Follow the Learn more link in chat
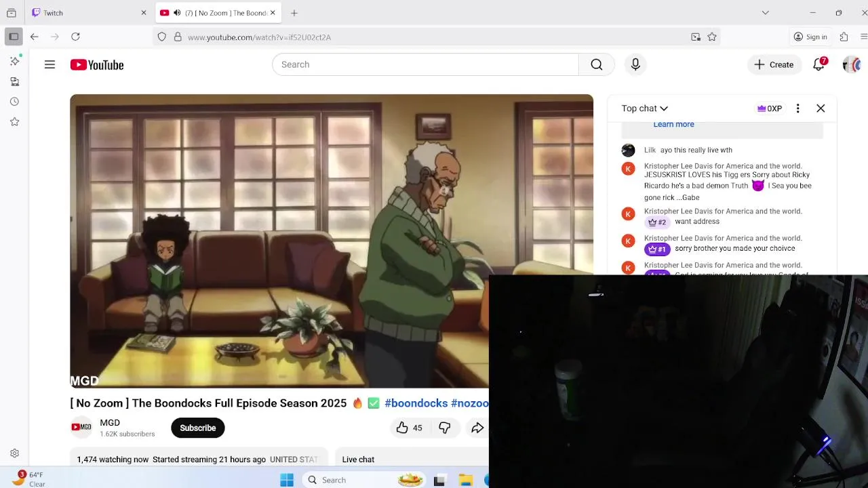The width and height of the screenshot is (868, 488). coord(673,124)
